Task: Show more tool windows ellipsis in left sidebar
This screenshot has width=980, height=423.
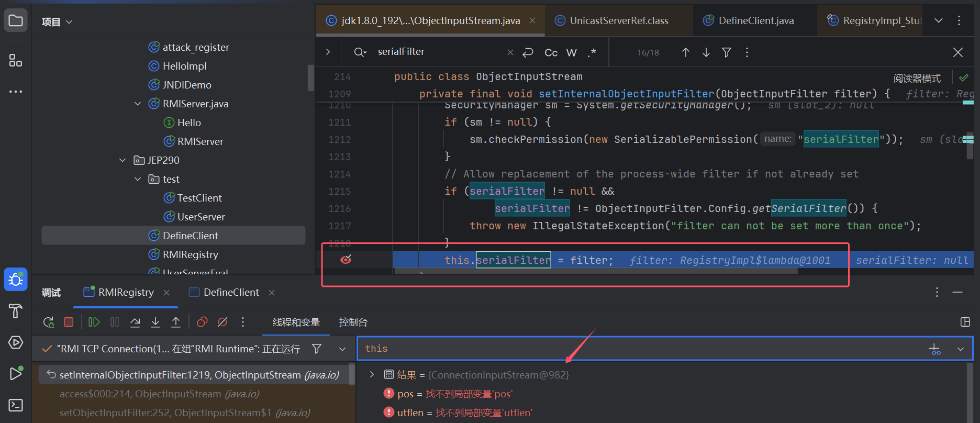Action: tap(16, 92)
